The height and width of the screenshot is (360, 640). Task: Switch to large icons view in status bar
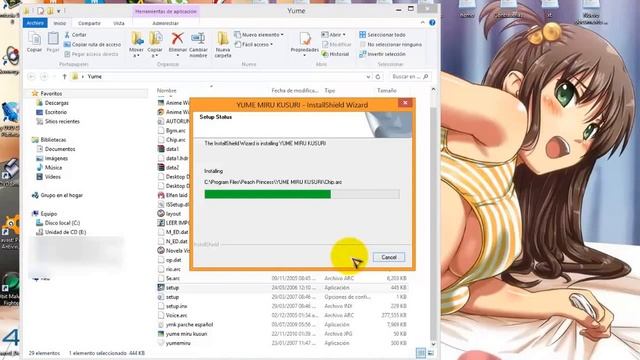pyautogui.click(x=430, y=353)
